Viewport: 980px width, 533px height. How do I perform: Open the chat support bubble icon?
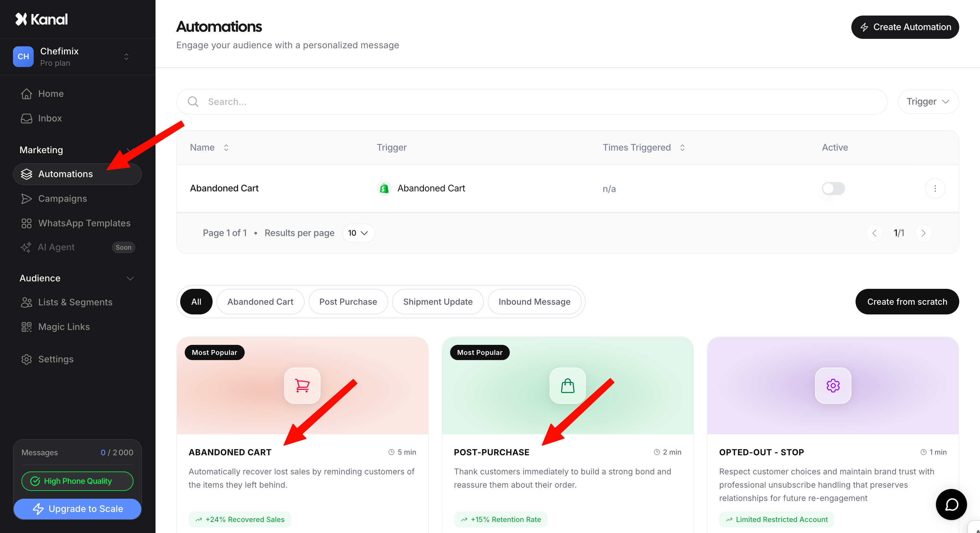(951, 505)
